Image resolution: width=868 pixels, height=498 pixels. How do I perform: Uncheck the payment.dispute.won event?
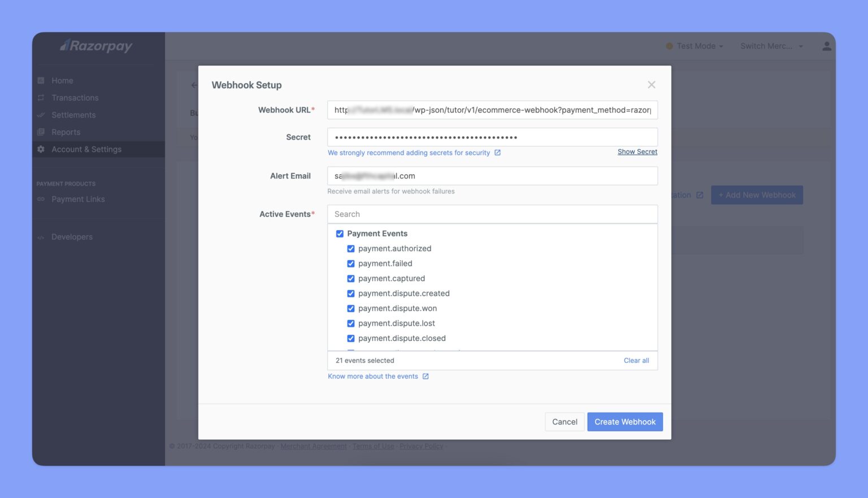pyautogui.click(x=350, y=309)
